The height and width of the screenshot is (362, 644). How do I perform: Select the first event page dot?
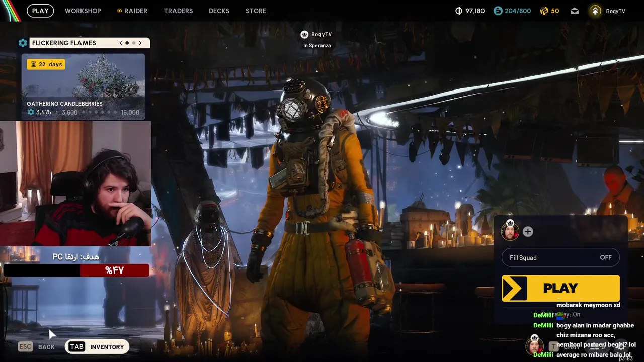(127, 43)
